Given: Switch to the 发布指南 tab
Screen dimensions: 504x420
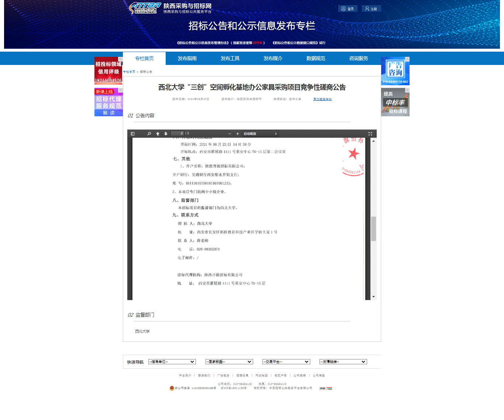Looking at the screenshot, I should pos(187,58).
